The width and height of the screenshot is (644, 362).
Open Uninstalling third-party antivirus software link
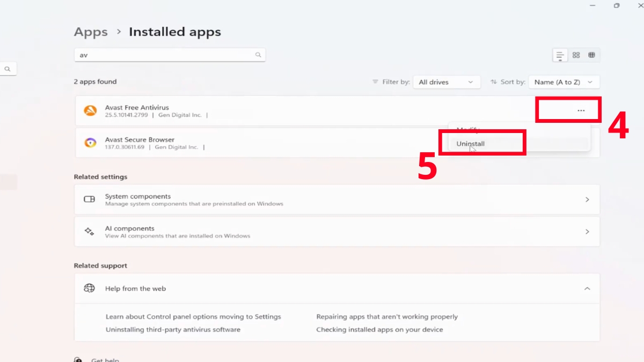(x=173, y=330)
